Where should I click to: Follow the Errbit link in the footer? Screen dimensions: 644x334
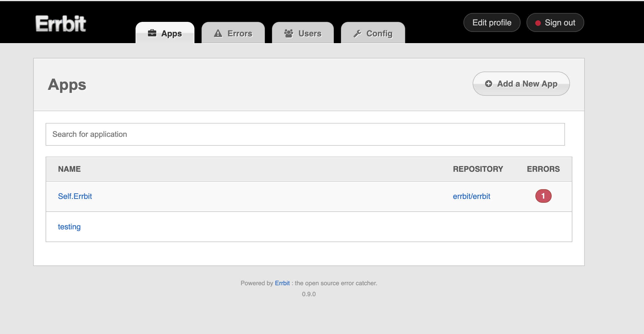pyautogui.click(x=282, y=283)
